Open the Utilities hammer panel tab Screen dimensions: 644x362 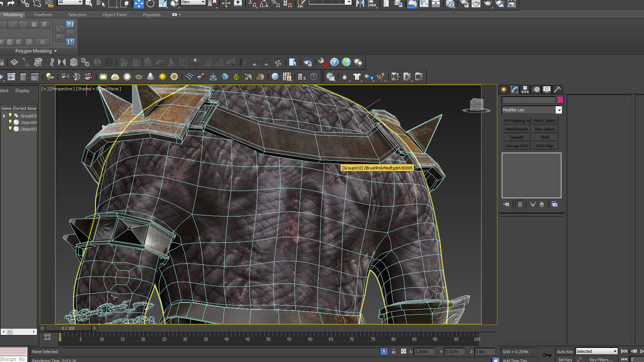(x=557, y=89)
